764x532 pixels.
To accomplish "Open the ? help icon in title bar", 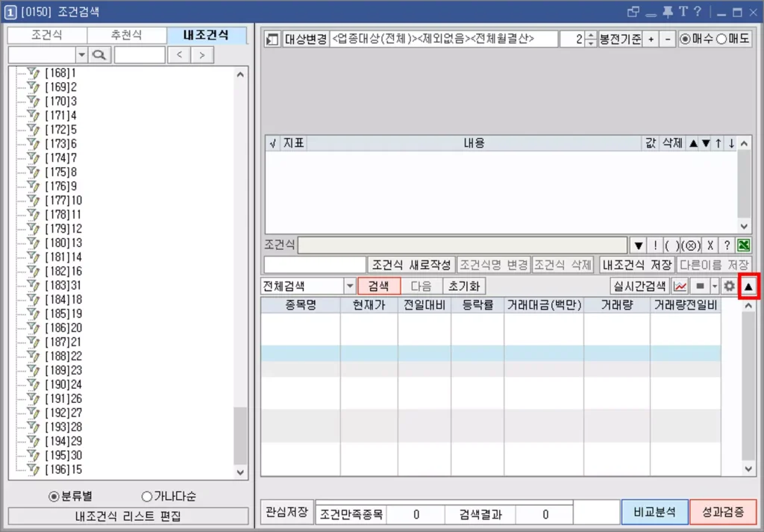I will pos(698,12).
